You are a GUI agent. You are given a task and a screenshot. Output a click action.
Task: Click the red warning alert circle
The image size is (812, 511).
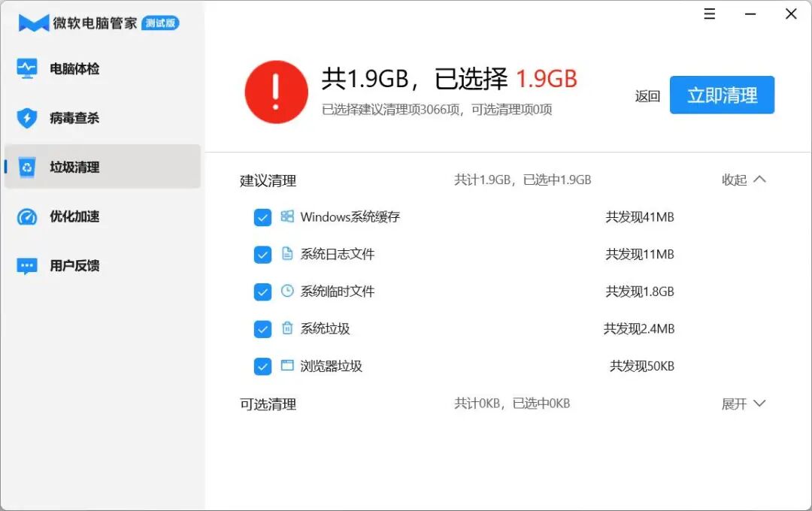pyautogui.click(x=276, y=92)
